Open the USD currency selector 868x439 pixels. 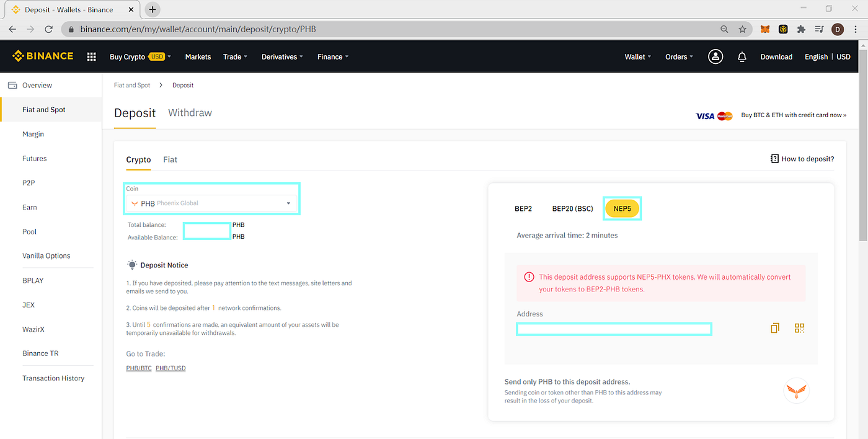tap(843, 56)
